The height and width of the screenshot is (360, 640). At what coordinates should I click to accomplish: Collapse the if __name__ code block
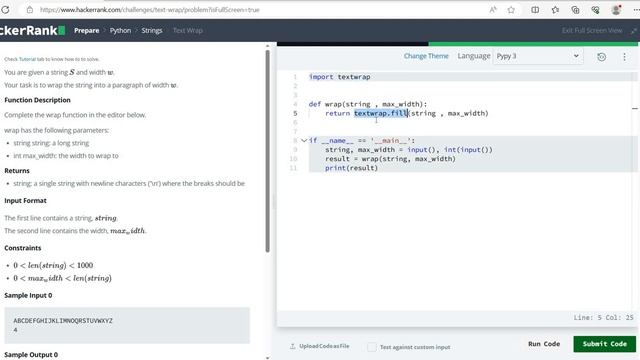click(304, 140)
